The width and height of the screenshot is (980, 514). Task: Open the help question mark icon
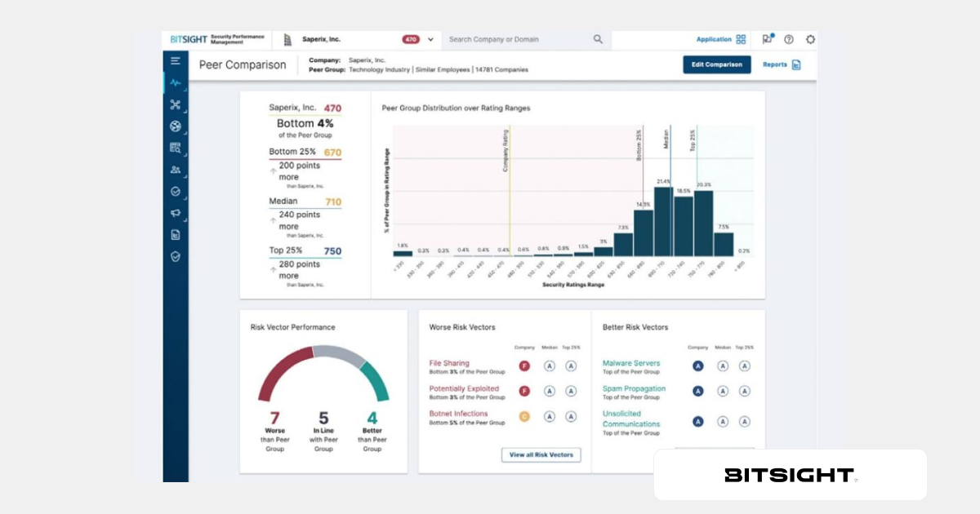(789, 39)
